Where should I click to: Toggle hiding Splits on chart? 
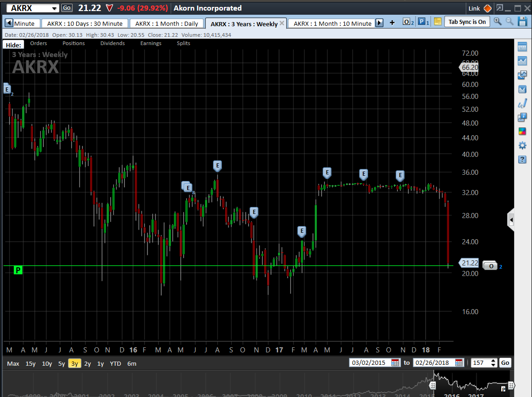(183, 43)
